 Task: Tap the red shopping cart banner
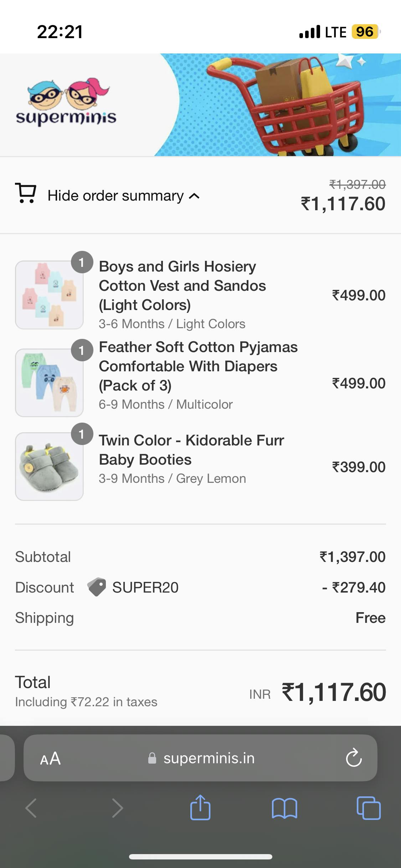coord(285,105)
